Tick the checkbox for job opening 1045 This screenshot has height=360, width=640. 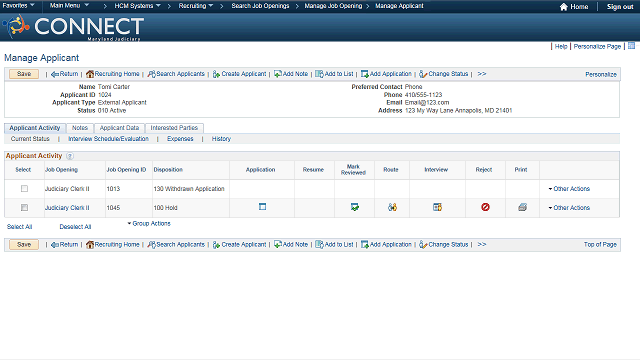24,208
